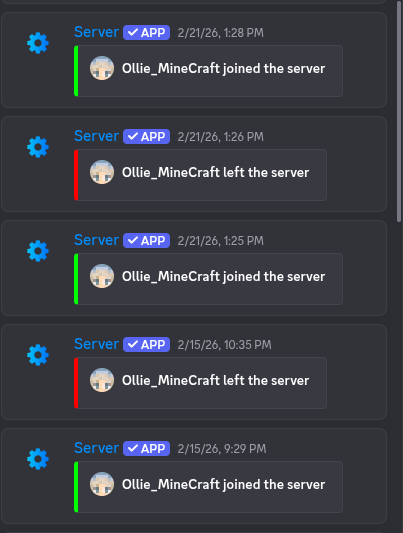Click the gear avatar of the 1:28 PM message
403x533 pixels.
[38, 43]
